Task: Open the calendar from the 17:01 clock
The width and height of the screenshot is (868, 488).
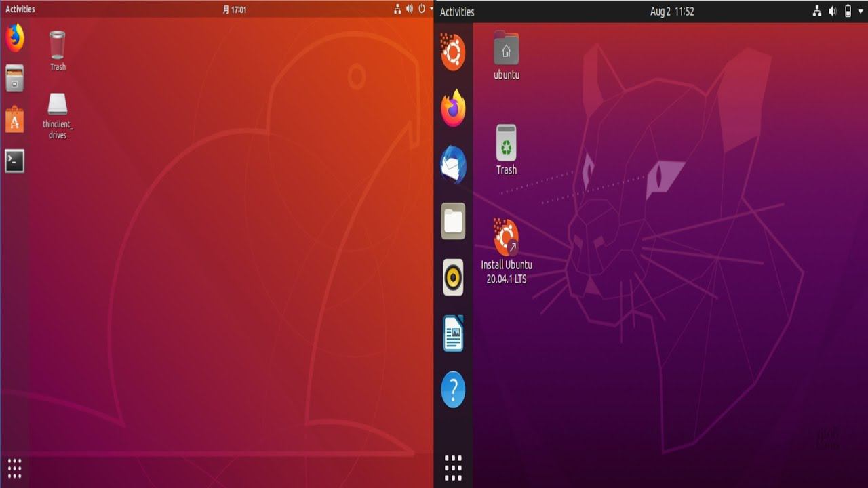Action: coord(235,9)
